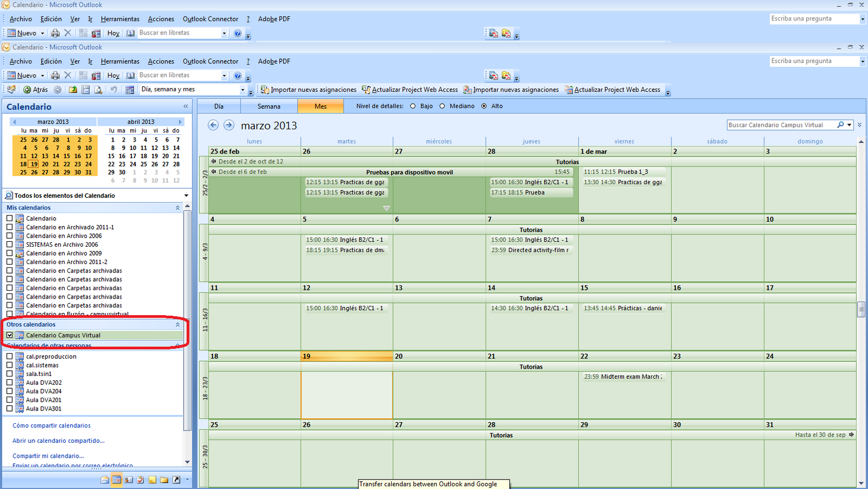The height and width of the screenshot is (489, 868).
Task: Uncheck the Calendario Campus Virtual checkbox
Action: pyautogui.click(x=9, y=335)
